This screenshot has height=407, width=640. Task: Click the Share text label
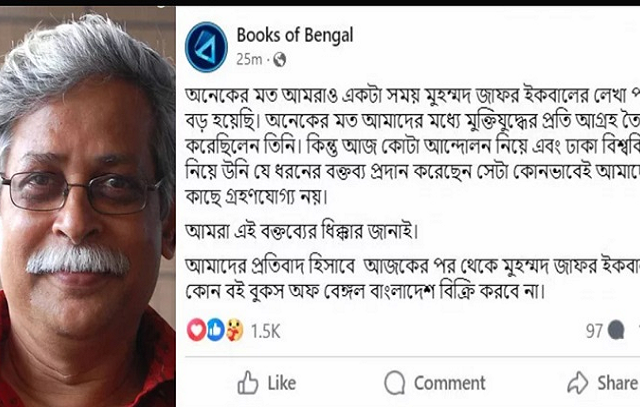click(x=618, y=383)
